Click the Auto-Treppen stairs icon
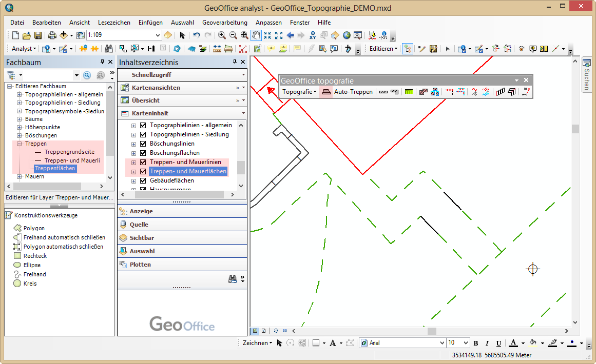This screenshot has width=596, height=364. [x=326, y=92]
